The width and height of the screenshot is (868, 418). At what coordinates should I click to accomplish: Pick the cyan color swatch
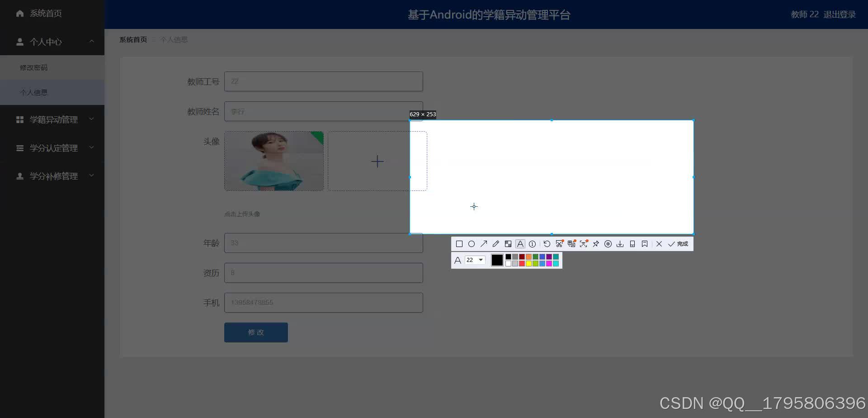click(556, 263)
